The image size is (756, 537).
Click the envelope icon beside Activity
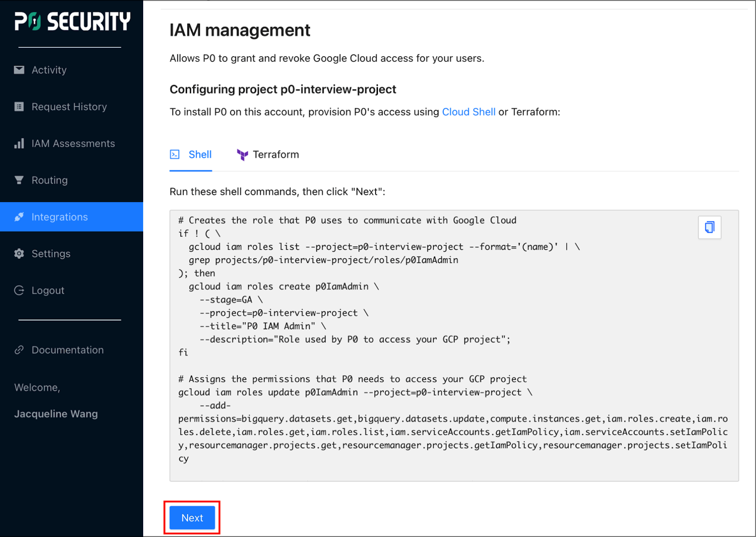pos(19,70)
